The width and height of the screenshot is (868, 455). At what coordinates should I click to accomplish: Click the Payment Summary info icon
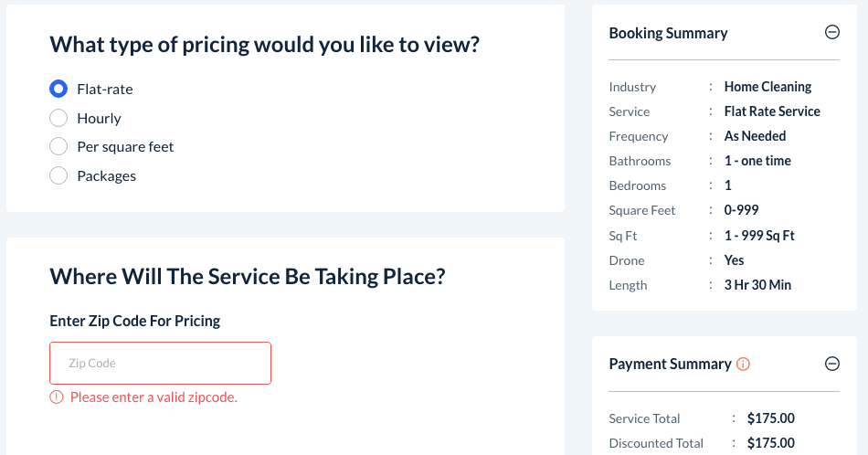(x=743, y=365)
